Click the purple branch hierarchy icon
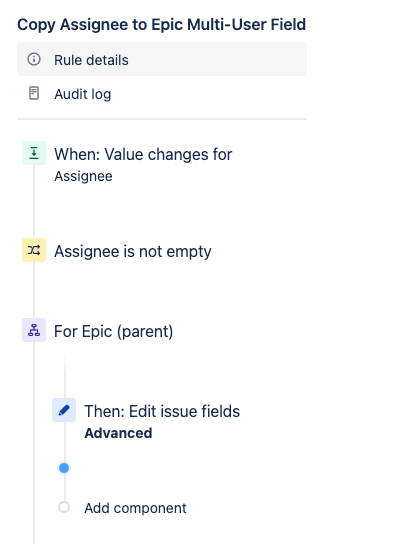The height and width of the screenshot is (544, 394). 34,330
